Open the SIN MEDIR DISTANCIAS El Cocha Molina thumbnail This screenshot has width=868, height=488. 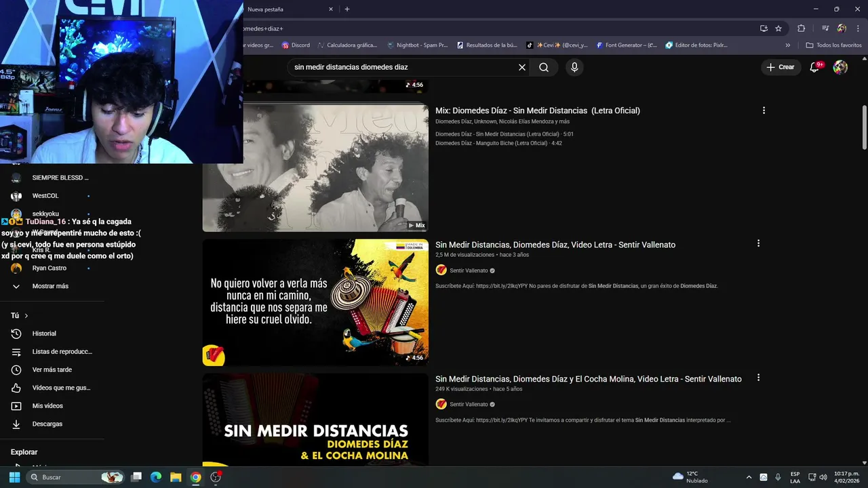click(315, 419)
